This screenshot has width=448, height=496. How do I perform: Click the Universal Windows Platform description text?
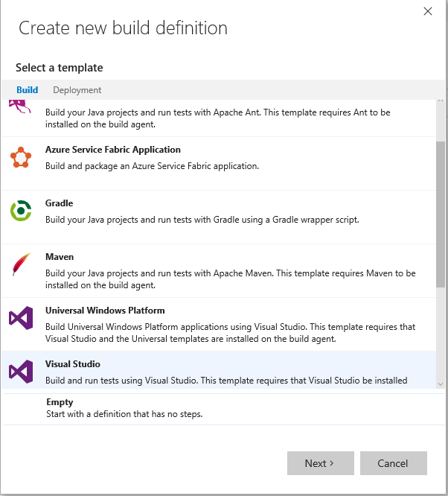click(x=231, y=333)
